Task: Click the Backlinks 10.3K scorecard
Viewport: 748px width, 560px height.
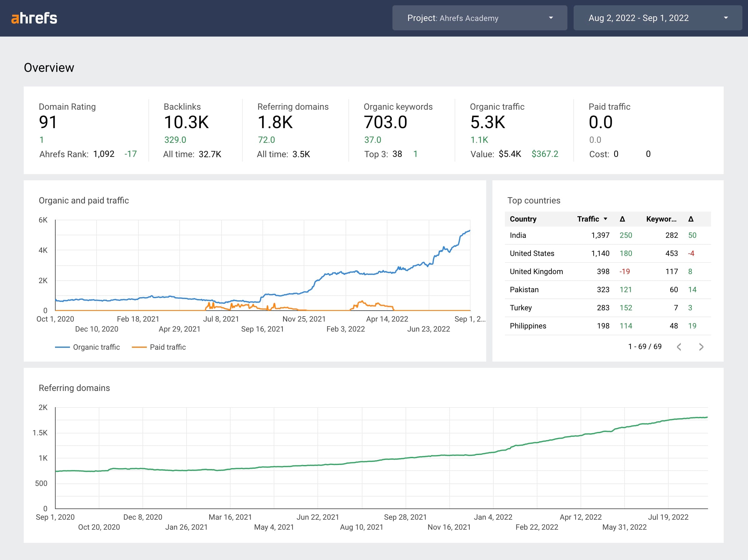Action: pos(186,122)
